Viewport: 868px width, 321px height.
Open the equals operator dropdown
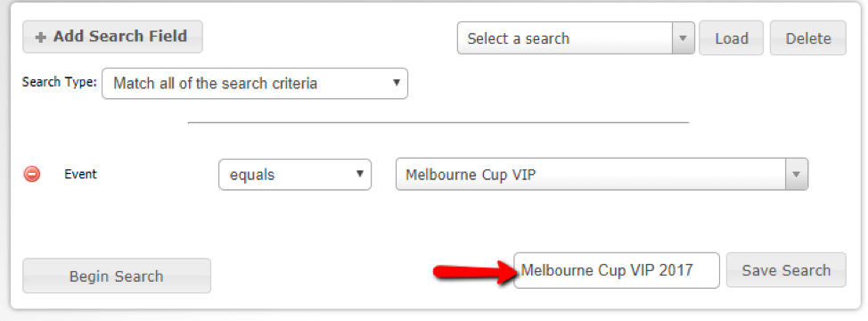(x=295, y=175)
